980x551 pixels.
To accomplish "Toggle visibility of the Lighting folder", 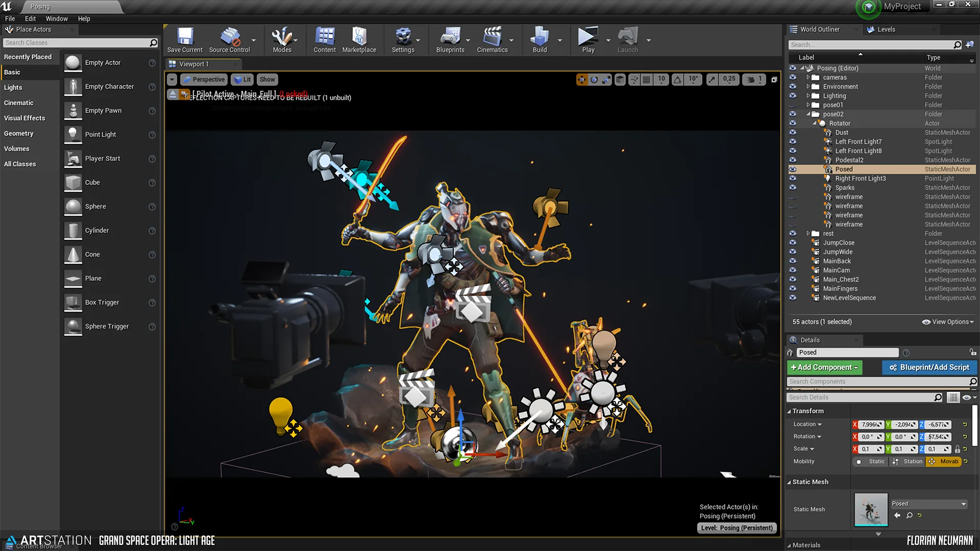I will [x=793, y=96].
